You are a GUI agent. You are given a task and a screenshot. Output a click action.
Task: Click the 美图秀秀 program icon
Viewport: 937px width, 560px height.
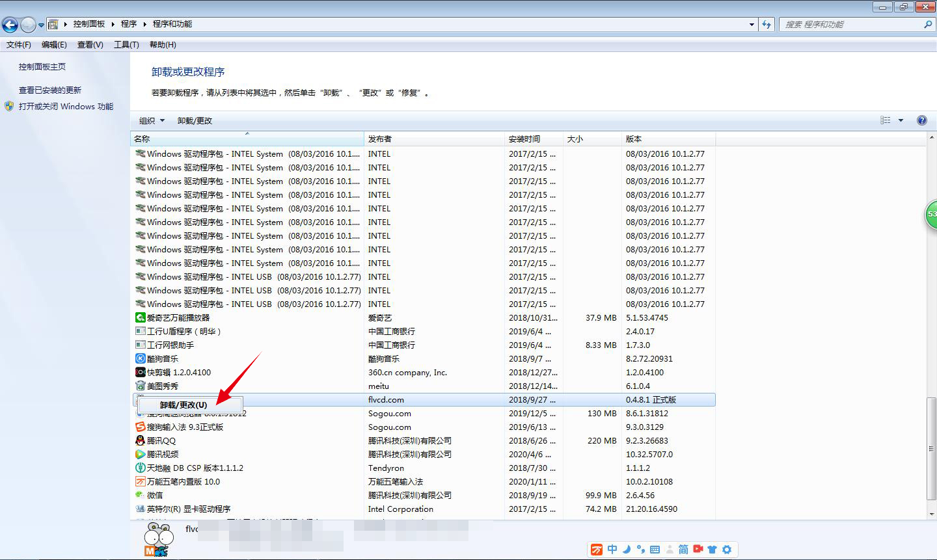(x=140, y=386)
